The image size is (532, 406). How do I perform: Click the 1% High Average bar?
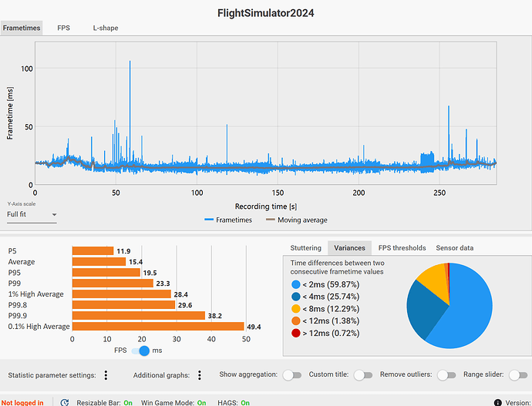122,294
